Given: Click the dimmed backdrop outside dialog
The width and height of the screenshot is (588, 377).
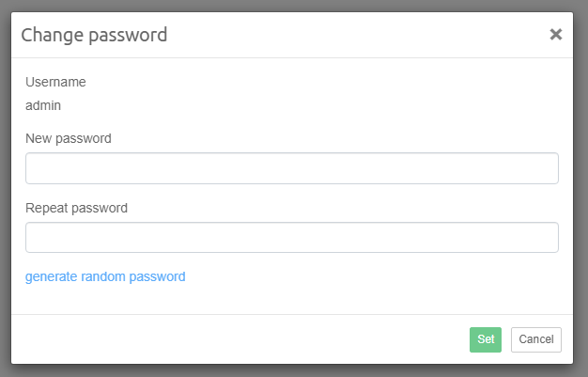Looking at the screenshot, I should [580, 188].
